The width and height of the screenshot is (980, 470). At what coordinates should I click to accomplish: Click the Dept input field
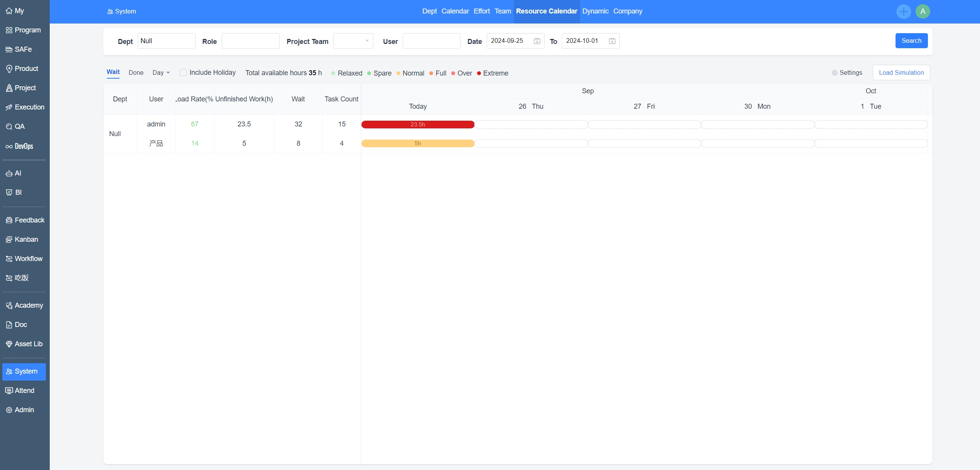click(x=166, y=41)
